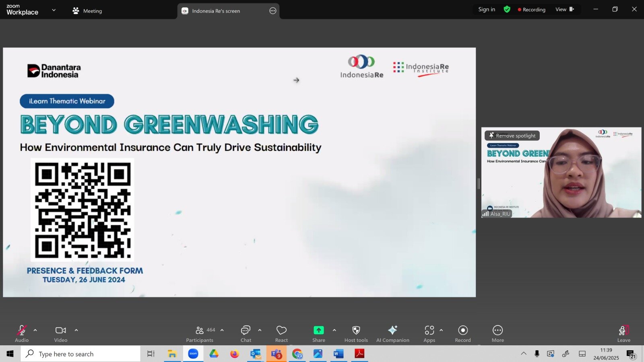
Task: Open the React heart menu
Action: pos(281,334)
